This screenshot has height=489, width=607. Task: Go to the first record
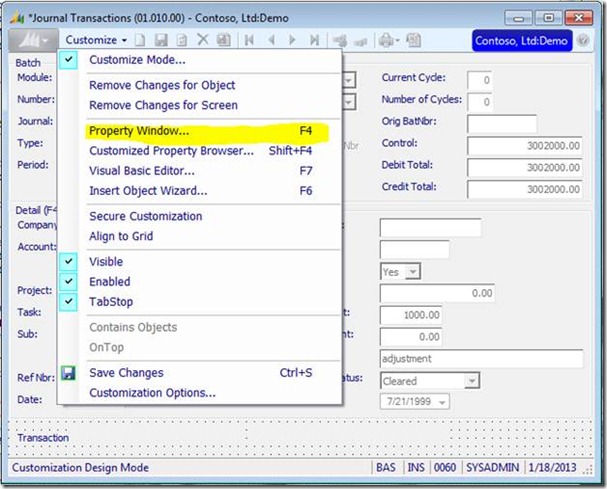tap(249, 40)
